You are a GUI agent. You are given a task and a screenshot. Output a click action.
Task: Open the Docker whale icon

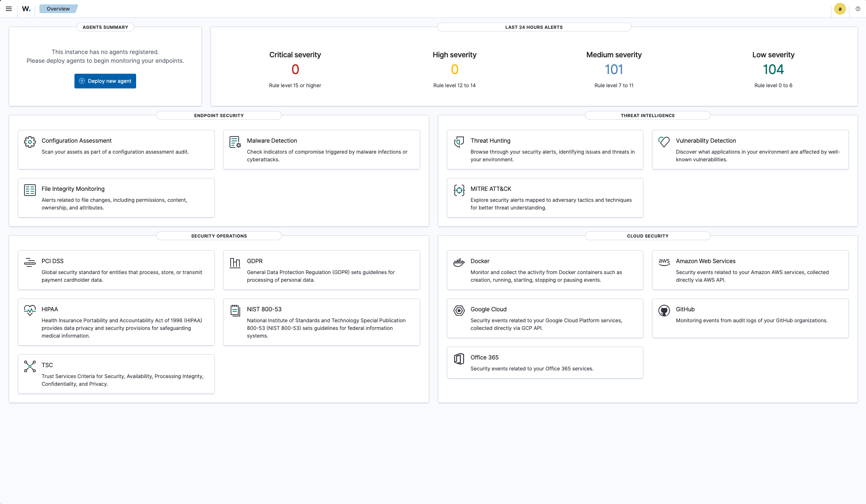pos(459,262)
